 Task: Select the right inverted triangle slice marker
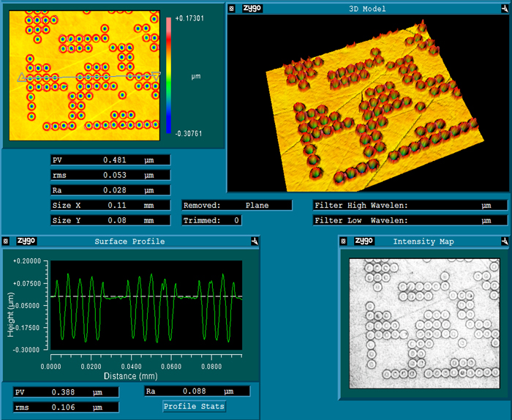156,75
